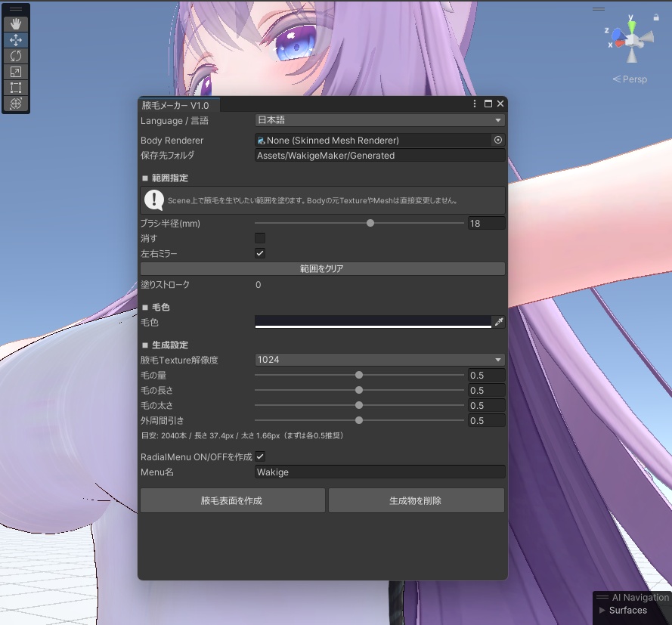Viewport: 672px width, 625px height.
Task: Click the scene gizmo lock icon
Action: point(655,17)
